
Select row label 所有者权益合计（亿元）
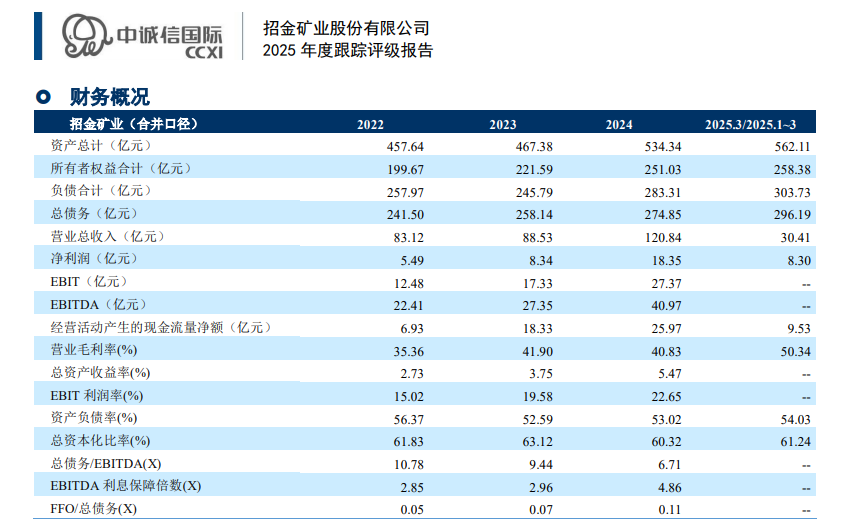[121, 169]
